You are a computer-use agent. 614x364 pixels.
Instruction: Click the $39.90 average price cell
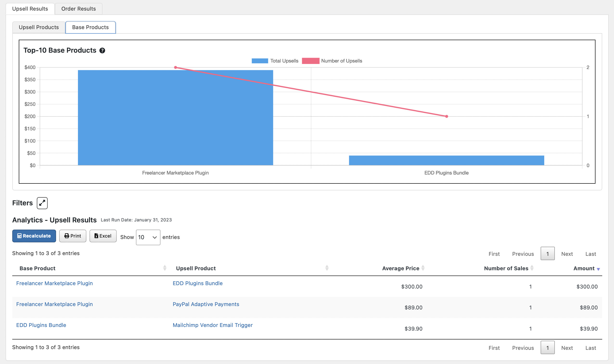point(414,329)
